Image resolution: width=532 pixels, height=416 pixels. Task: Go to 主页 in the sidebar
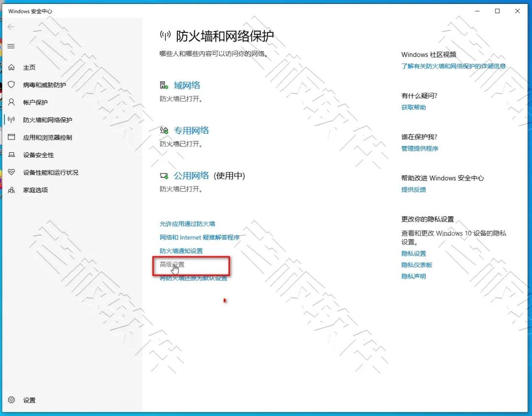(29, 68)
